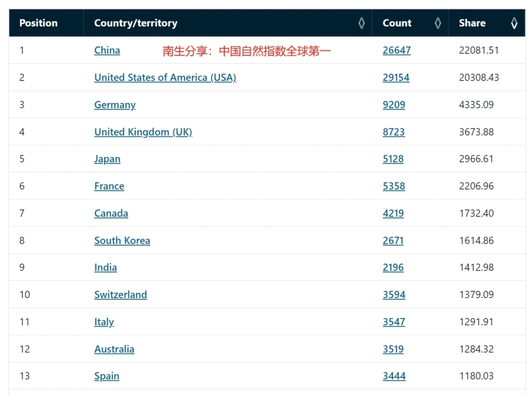The height and width of the screenshot is (395, 532).
Task: Open the Japan country page
Action: coord(107,159)
